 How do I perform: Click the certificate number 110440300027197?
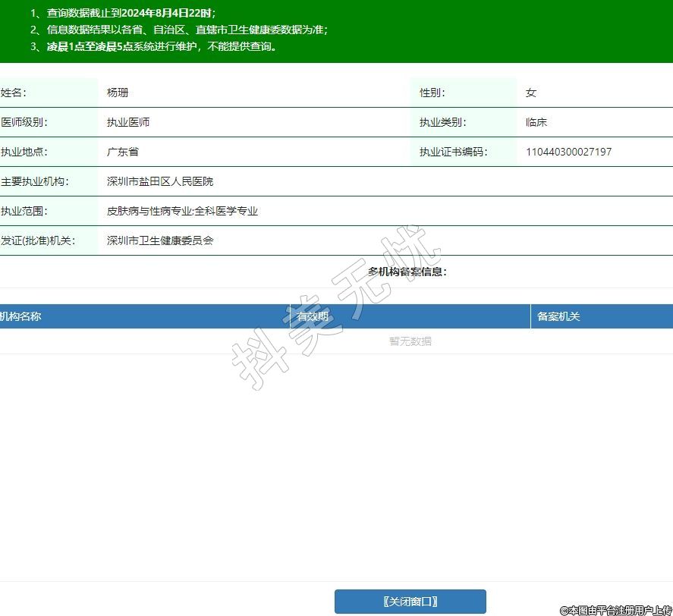[x=568, y=152]
